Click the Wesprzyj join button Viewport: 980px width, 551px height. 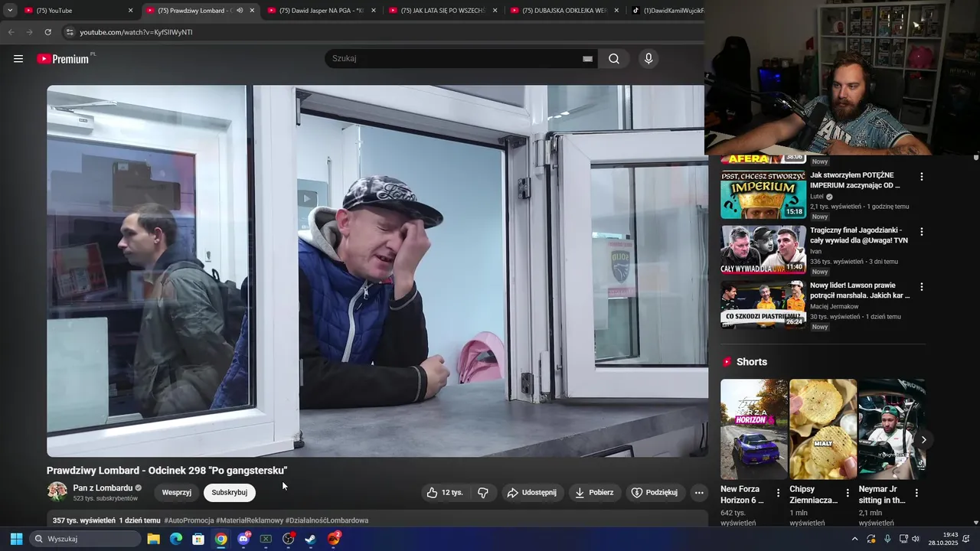(177, 493)
